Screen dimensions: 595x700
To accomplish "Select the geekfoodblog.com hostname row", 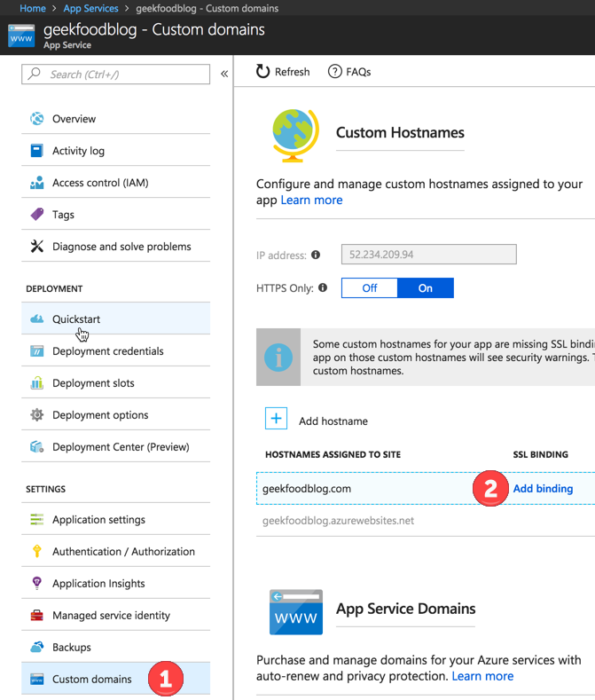I will point(426,488).
